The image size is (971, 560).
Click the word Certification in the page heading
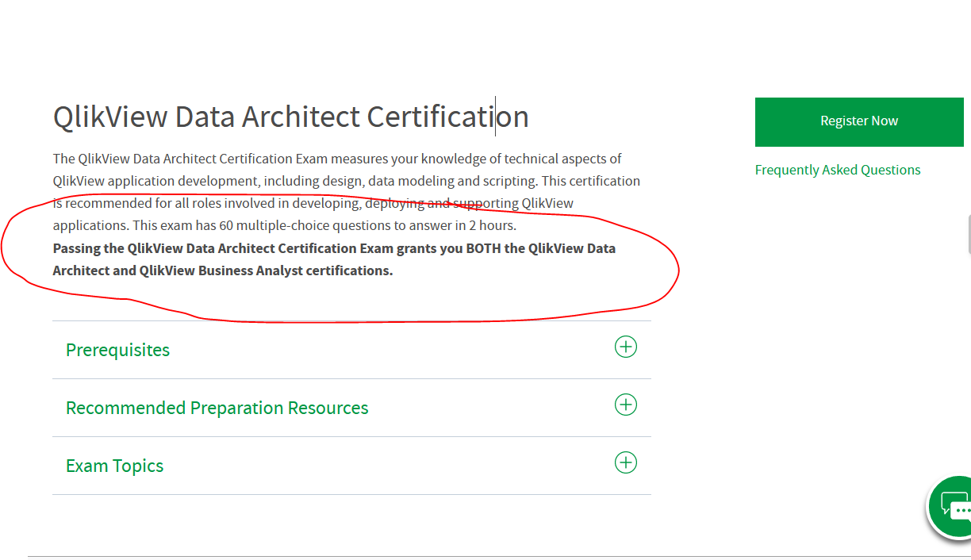pyautogui.click(x=447, y=117)
